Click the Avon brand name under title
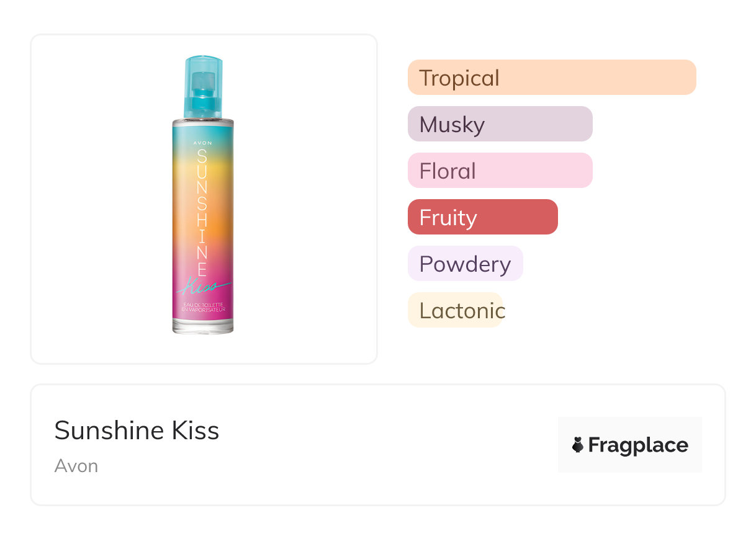This screenshot has height=536, width=756. (x=76, y=466)
